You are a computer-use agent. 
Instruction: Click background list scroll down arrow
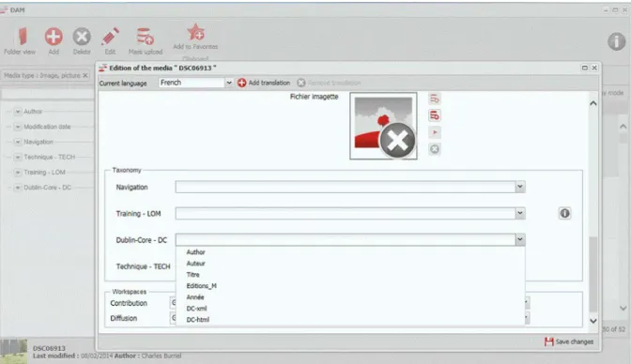[x=623, y=309]
